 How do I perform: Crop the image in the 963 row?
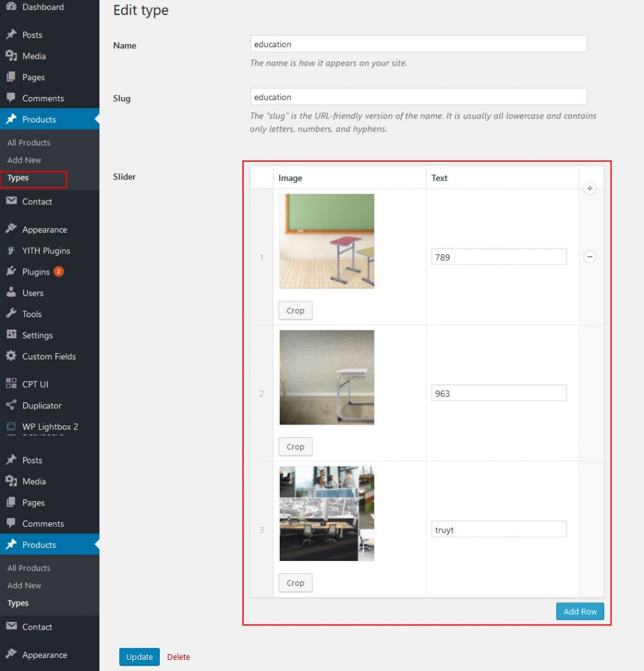[x=295, y=446]
